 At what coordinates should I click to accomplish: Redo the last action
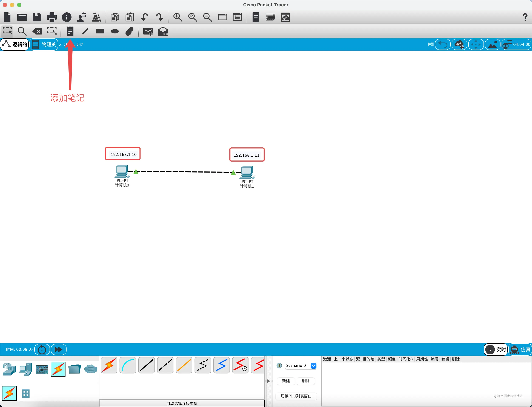(159, 17)
